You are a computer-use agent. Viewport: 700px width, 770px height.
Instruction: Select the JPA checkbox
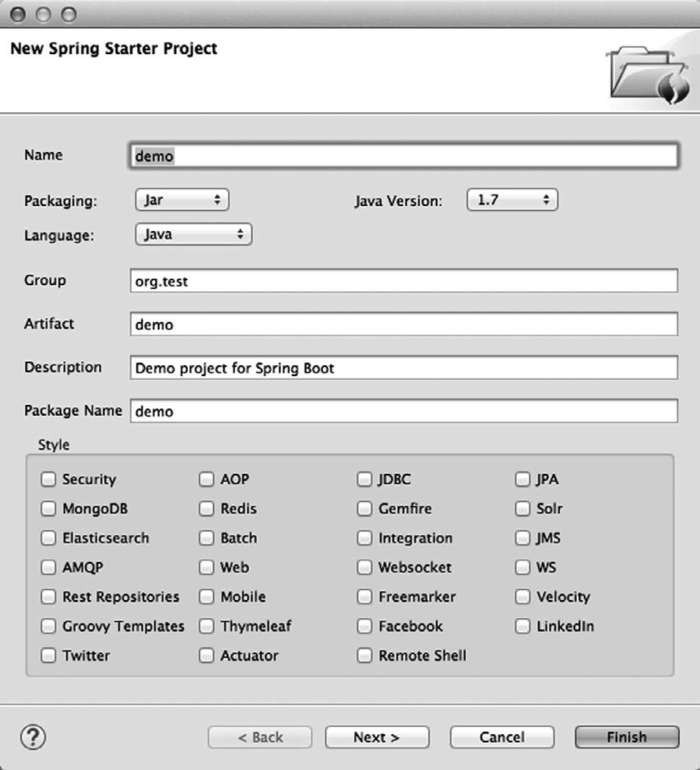point(522,480)
